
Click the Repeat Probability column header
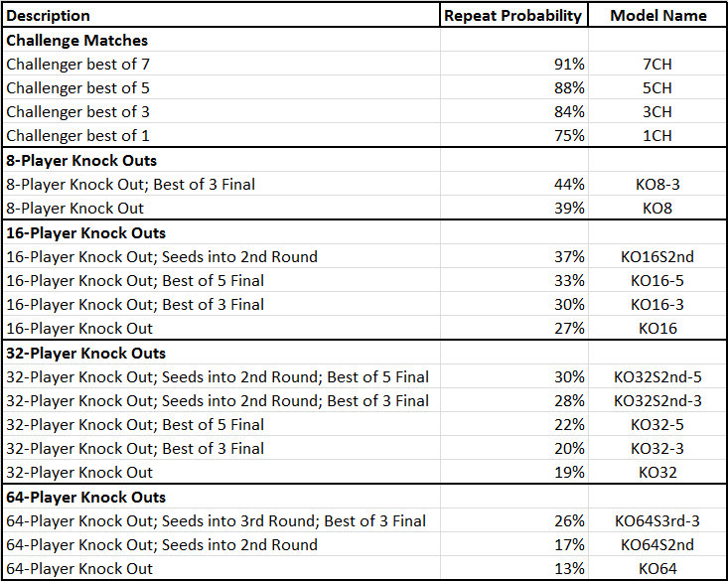pyautogui.click(x=512, y=16)
